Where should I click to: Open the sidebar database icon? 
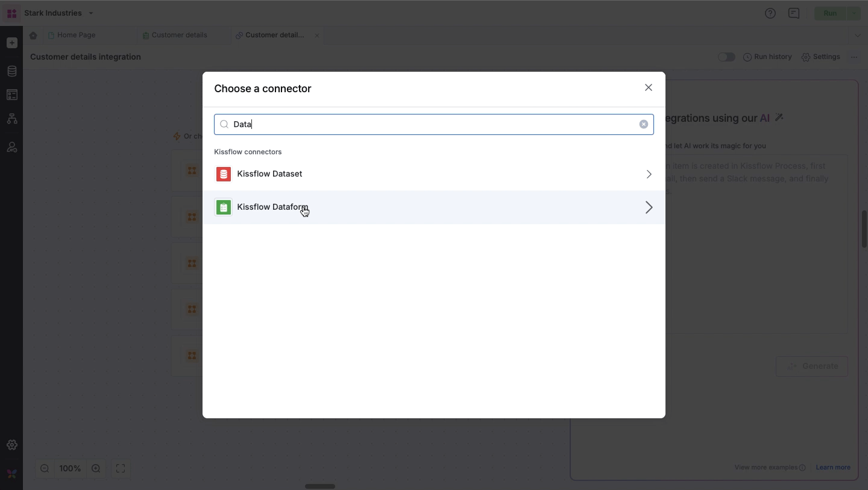coord(11,71)
